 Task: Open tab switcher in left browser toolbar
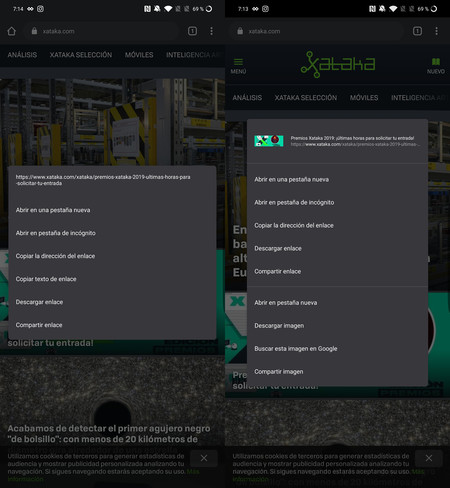tap(192, 31)
